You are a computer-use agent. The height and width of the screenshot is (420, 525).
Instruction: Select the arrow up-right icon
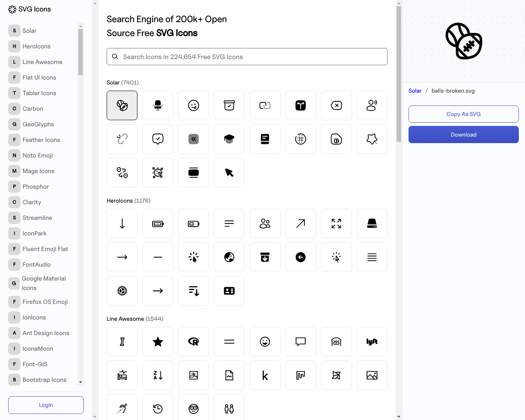pyautogui.click(x=301, y=224)
